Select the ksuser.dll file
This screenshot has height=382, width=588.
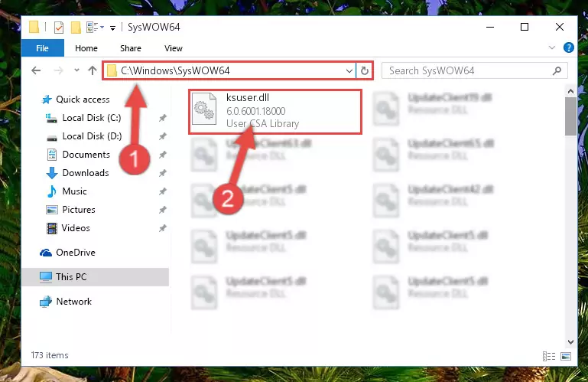click(275, 112)
